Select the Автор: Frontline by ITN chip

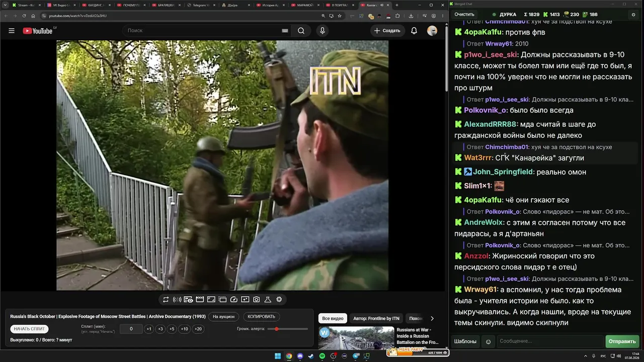pyautogui.click(x=376, y=318)
